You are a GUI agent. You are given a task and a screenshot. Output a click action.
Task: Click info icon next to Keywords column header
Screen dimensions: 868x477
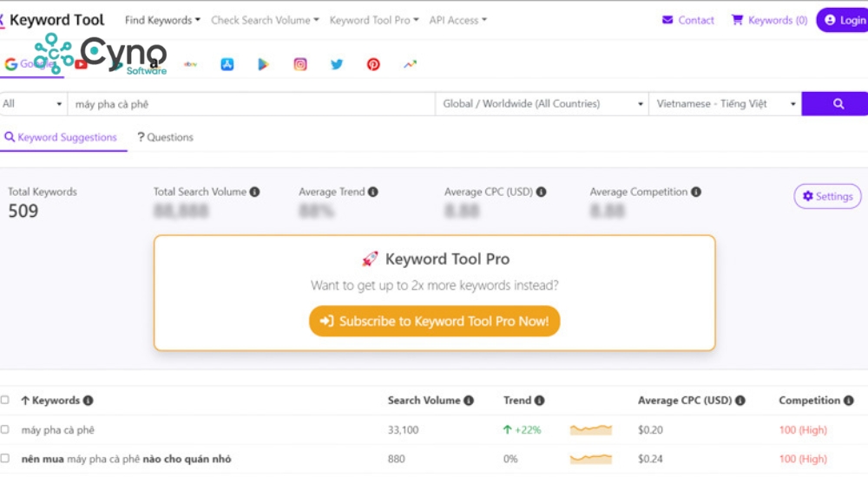coord(88,400)
